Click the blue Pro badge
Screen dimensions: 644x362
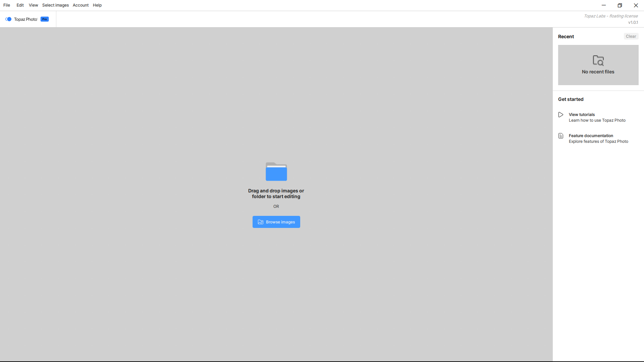click(45, 19)
